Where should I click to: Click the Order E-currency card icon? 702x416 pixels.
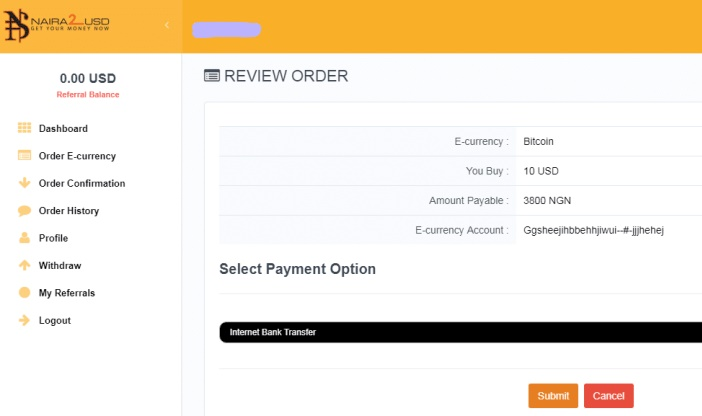(24, 155)
